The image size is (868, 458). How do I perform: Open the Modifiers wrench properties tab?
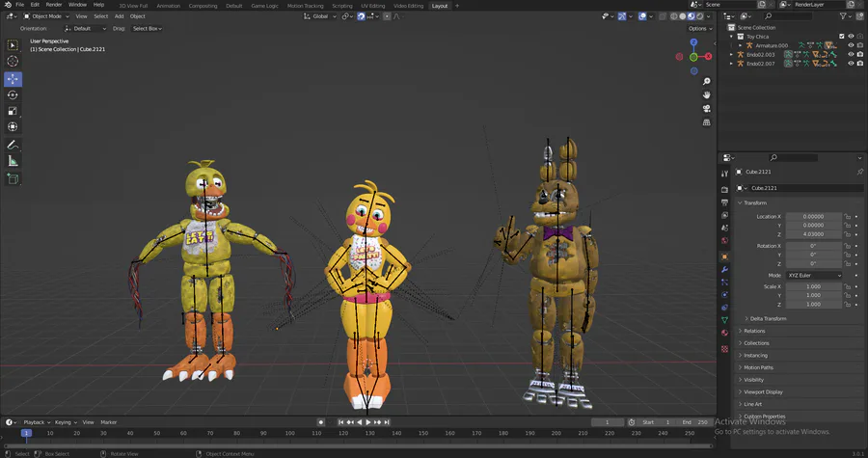pos(724,269)
